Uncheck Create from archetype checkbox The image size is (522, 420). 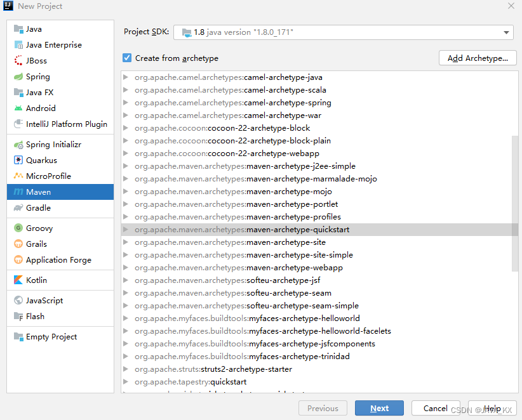tap(127, 58)
